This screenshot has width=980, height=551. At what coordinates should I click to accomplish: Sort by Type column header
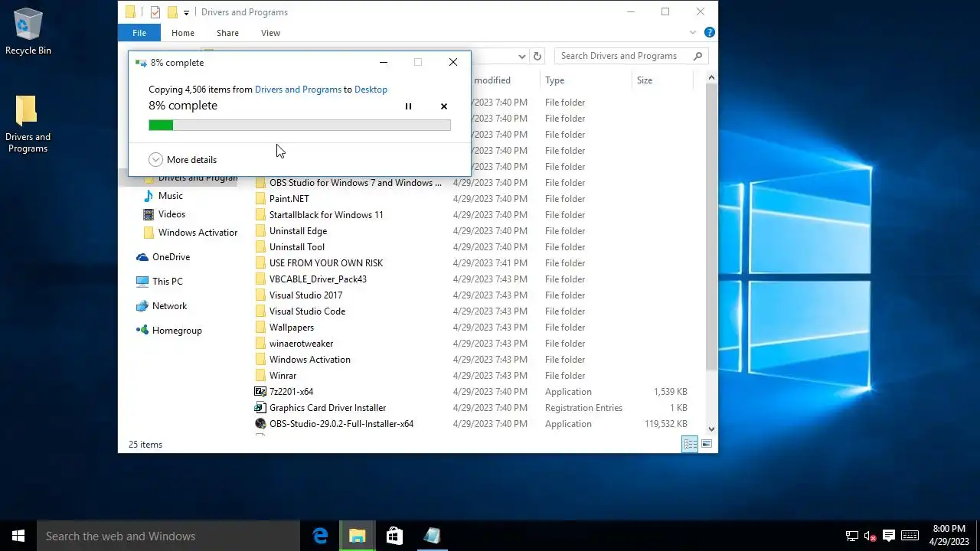pos(585,80)
